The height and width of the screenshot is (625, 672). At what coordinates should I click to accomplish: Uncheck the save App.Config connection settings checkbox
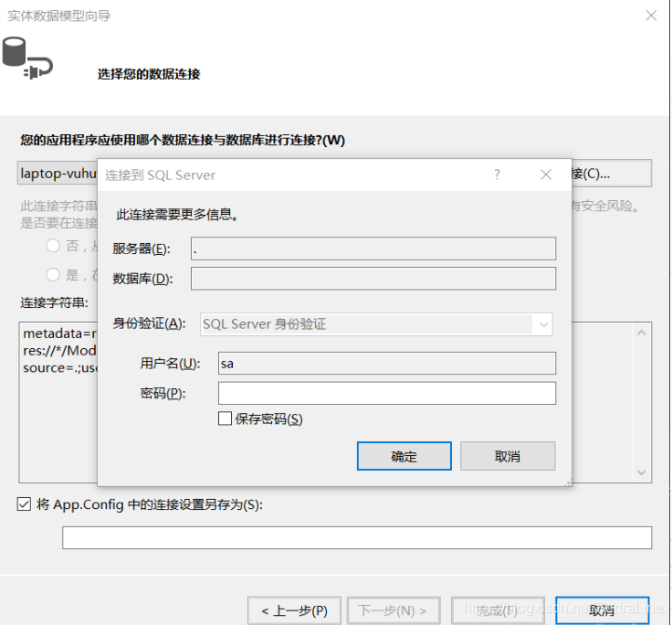point(24,504)
